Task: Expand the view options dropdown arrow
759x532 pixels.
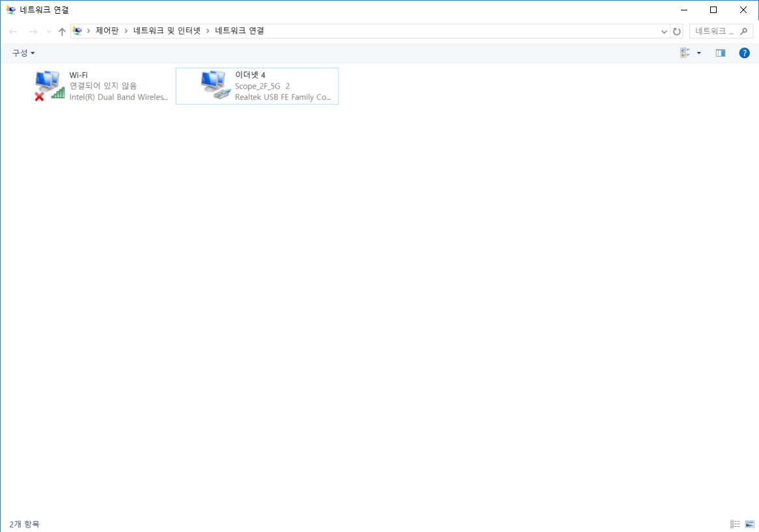Action: tap(699, 53)
